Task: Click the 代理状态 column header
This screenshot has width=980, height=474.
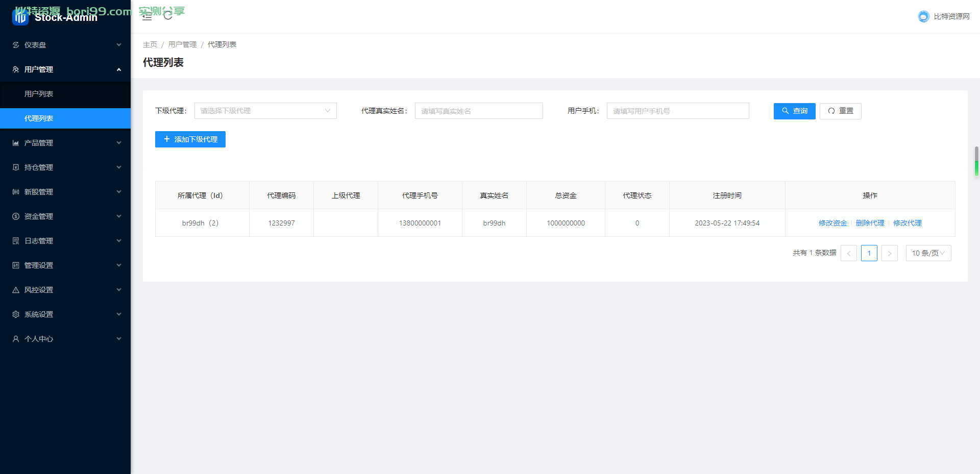Action: point(637,195)
